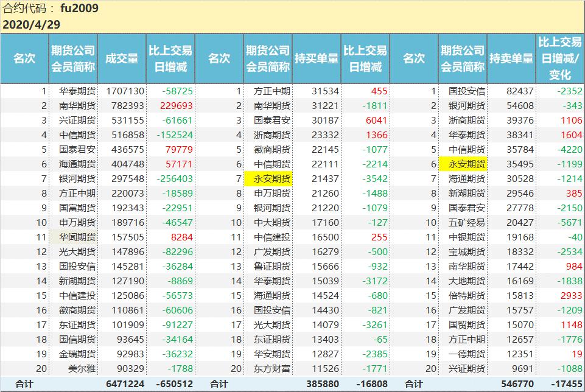Viewport: 585px width, 392px height.
Task: Select yellow highlighted 永安期货 in long positions
Action: (268, 179)
